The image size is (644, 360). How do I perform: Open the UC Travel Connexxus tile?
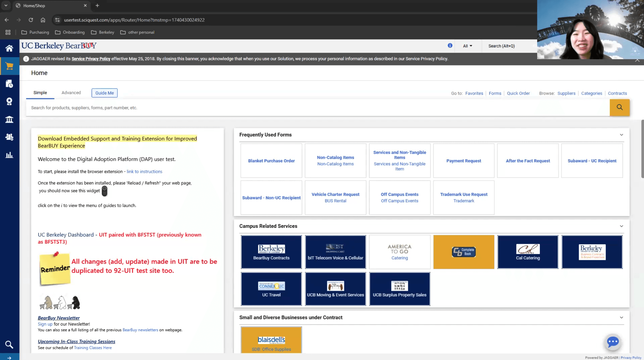point(271,289)
